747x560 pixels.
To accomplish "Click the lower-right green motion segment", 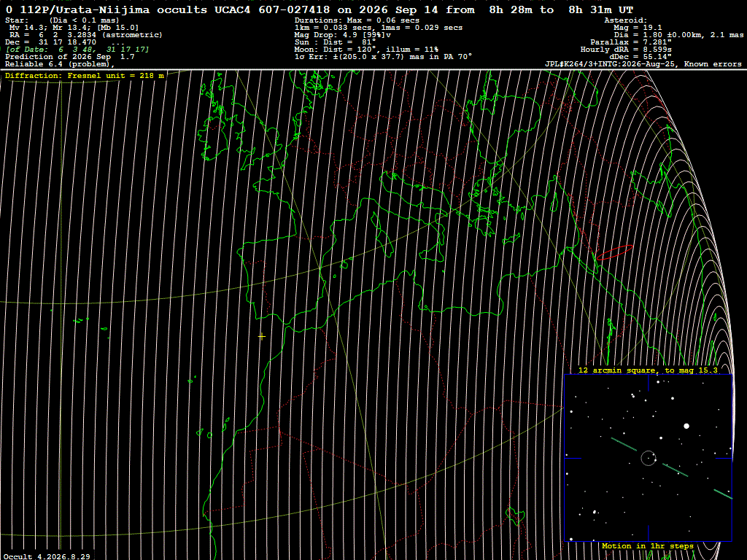I will [x=723, y=494].
